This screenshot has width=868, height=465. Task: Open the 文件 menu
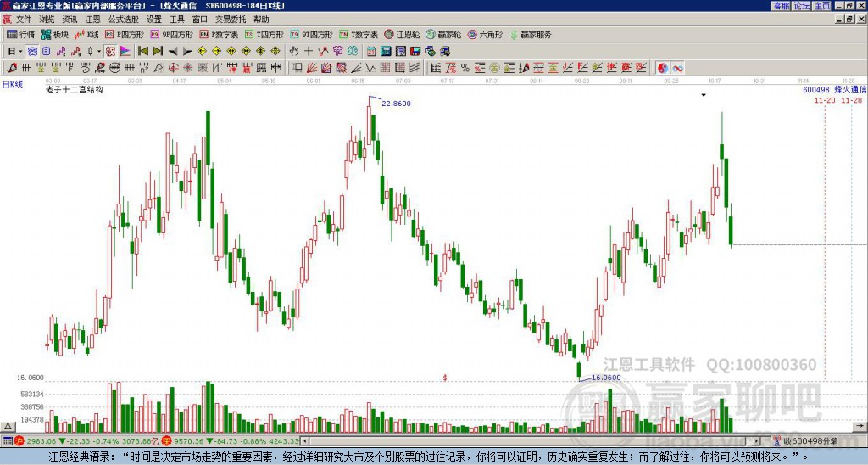click(23, 20)
